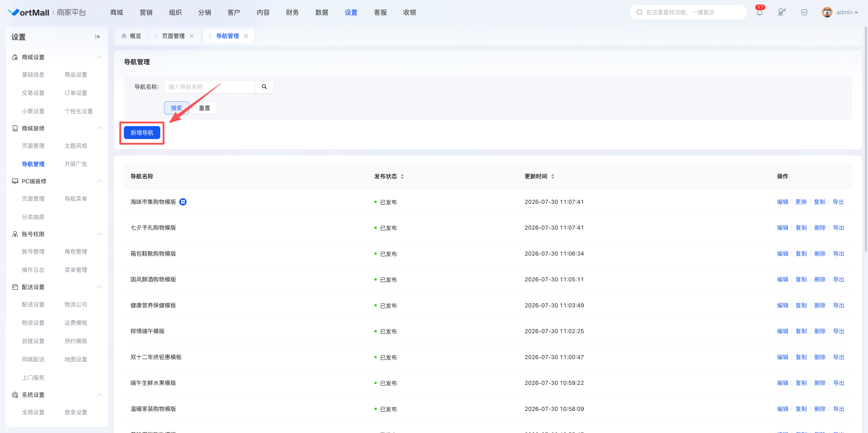Switch to the 页面管理 tab
868x433 pixels.
pos(173,36)
